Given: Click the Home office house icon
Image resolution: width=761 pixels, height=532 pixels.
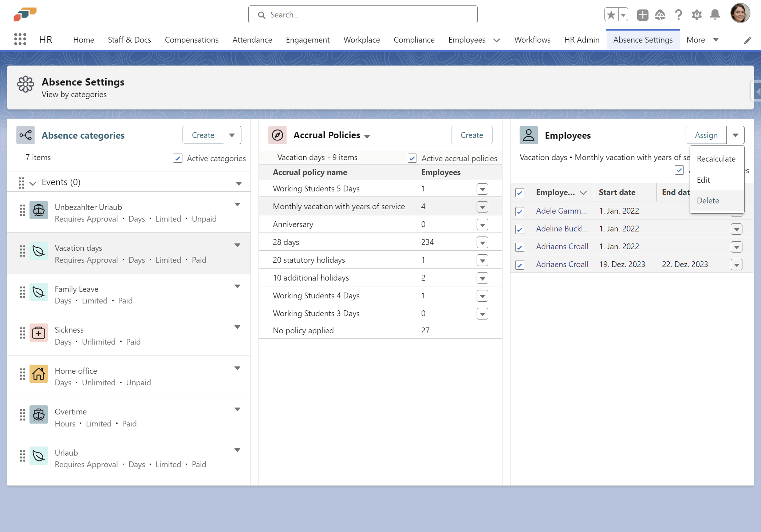Looking at the screenshot, I should pyautogui.click(x=39, y=374).
